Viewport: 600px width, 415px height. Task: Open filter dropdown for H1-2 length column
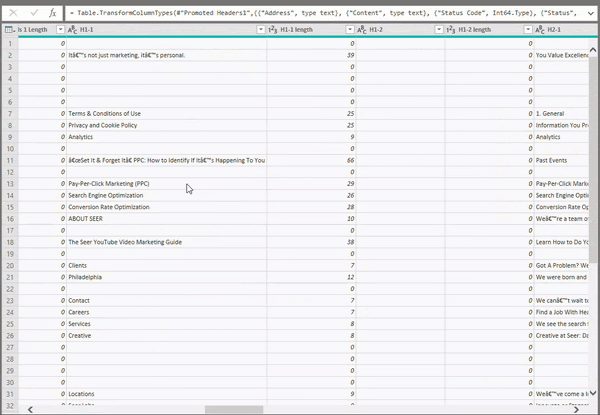(526, 31)
